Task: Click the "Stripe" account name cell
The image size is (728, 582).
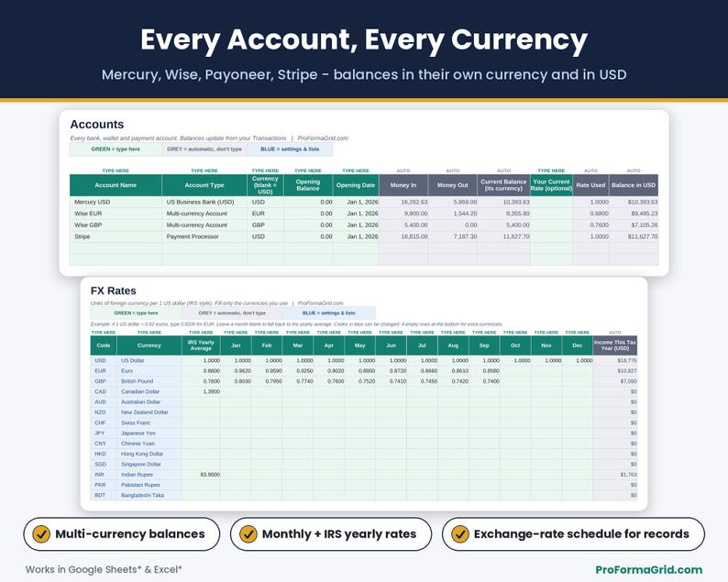Action: (116, 236)
